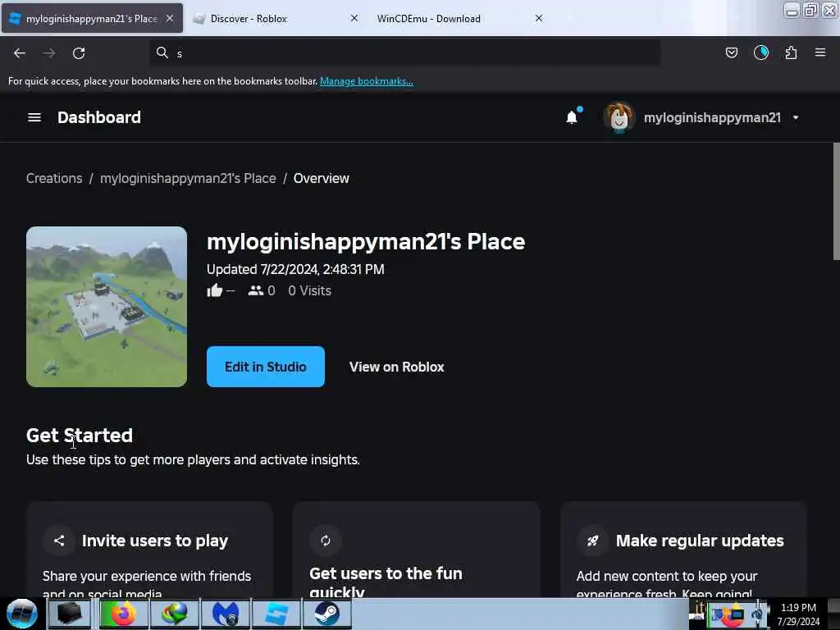Open the Firefox extensions puzzle icon
This screenshot has height=630, width=840.
[791, 52]
